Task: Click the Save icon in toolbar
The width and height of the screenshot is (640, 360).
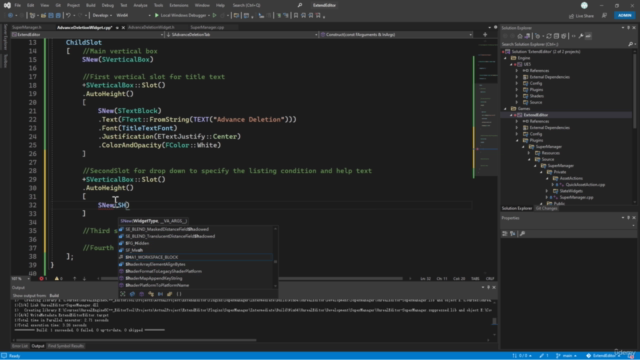Action: click(x=51, y=16)
